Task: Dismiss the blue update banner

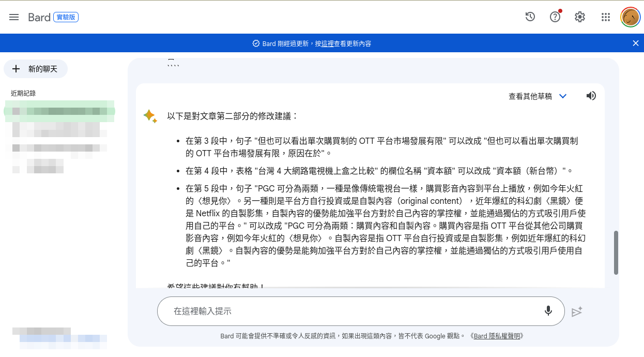Action: (x=636, y=43)
